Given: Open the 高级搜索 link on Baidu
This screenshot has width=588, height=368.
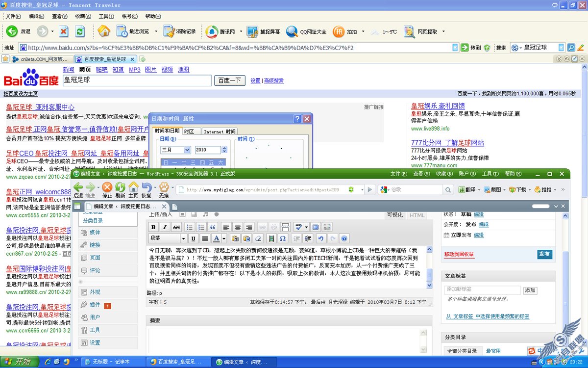Looking at the screenshot, I should coord(274,81).
